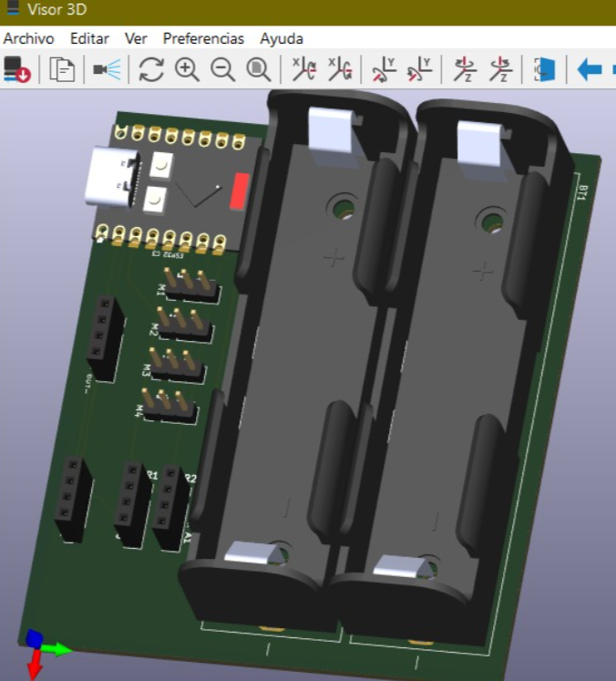Click the M1 pin header in 3D view
616x681 pixels.
[x=191, y=284]
